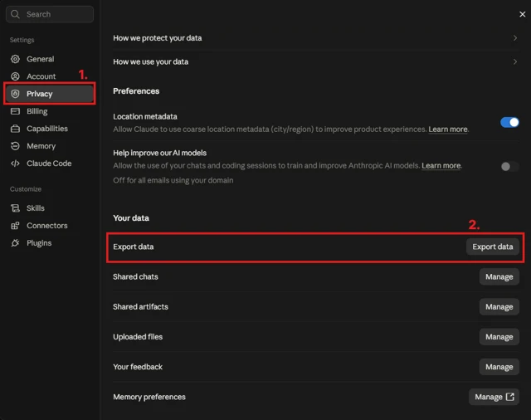Click the Account person icon
The image size is (531, 420).
(15, 76)
